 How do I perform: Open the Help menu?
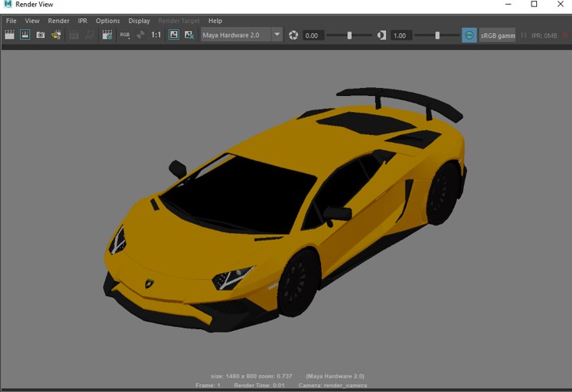[215, 21]
